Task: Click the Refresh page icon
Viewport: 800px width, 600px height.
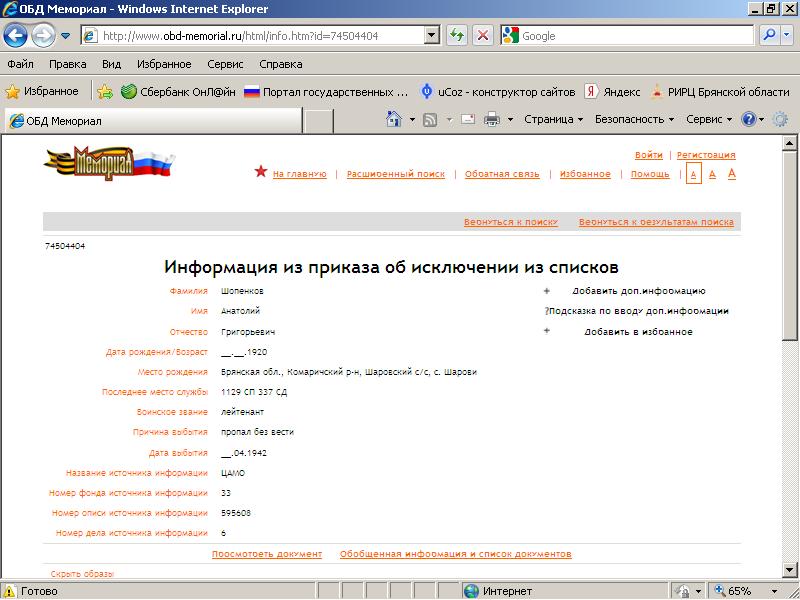Action: (x=457, y=35)
